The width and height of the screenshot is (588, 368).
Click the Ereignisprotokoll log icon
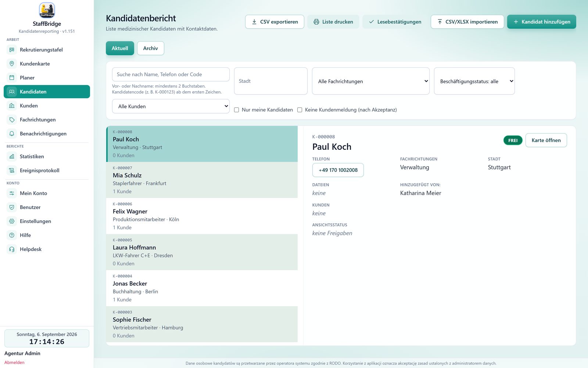pyautogui.click(x=12, y=170)
